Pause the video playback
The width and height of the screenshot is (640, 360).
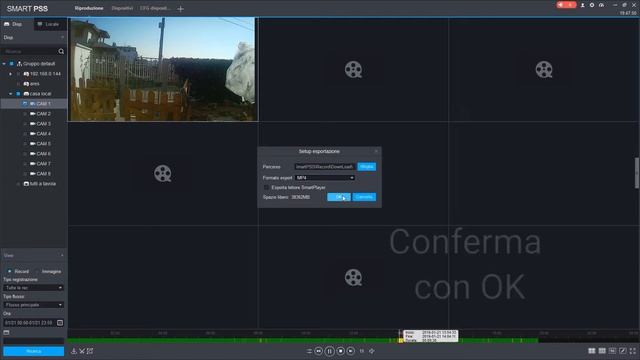coord(330,351)
